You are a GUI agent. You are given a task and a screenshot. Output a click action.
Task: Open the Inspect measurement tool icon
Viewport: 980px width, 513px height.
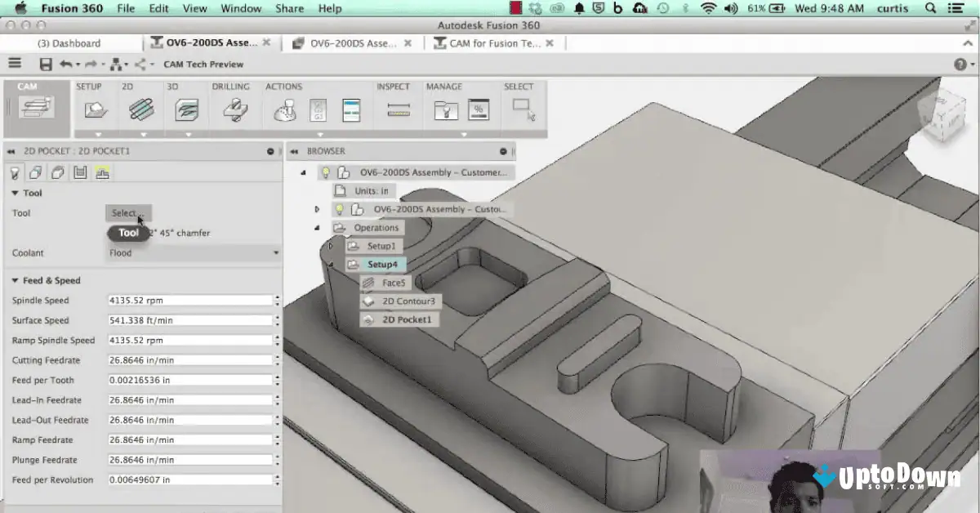pos(398,108)
